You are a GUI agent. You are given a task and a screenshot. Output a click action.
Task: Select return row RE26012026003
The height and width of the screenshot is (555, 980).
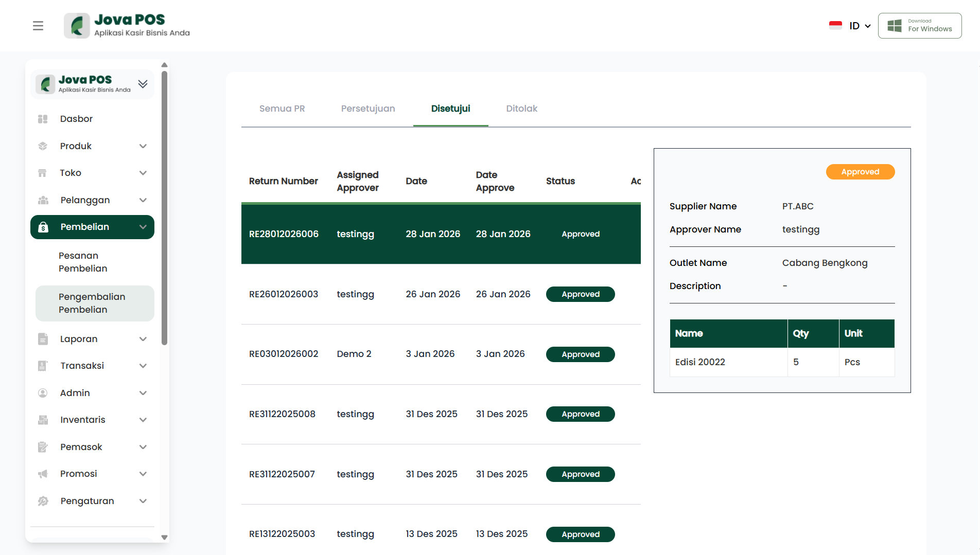284,294
